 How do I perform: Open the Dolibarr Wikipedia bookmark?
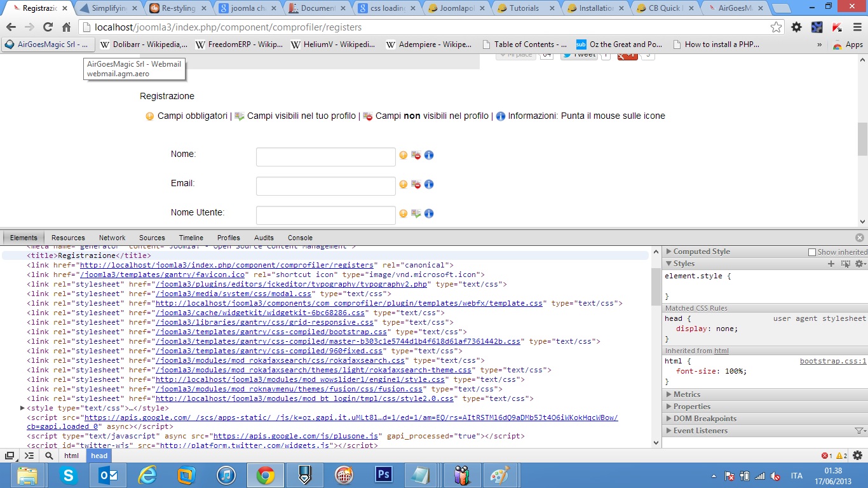tap(142, 44)
